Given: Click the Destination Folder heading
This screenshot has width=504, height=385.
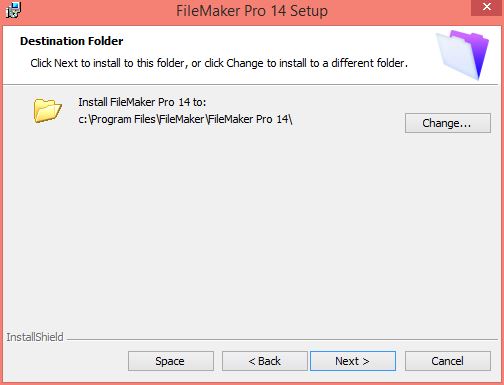Looking at the screenshot, I should (72, 41).
